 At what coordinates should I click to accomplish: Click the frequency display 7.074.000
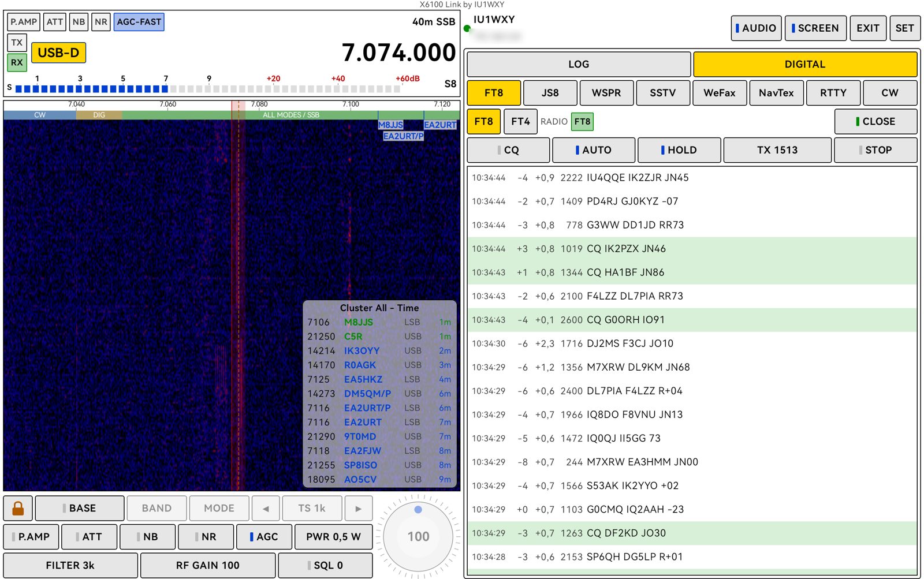398,53
